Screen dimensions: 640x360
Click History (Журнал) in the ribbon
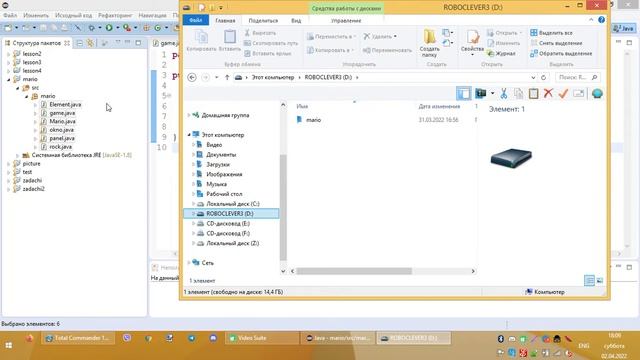(x=501, y=53)
